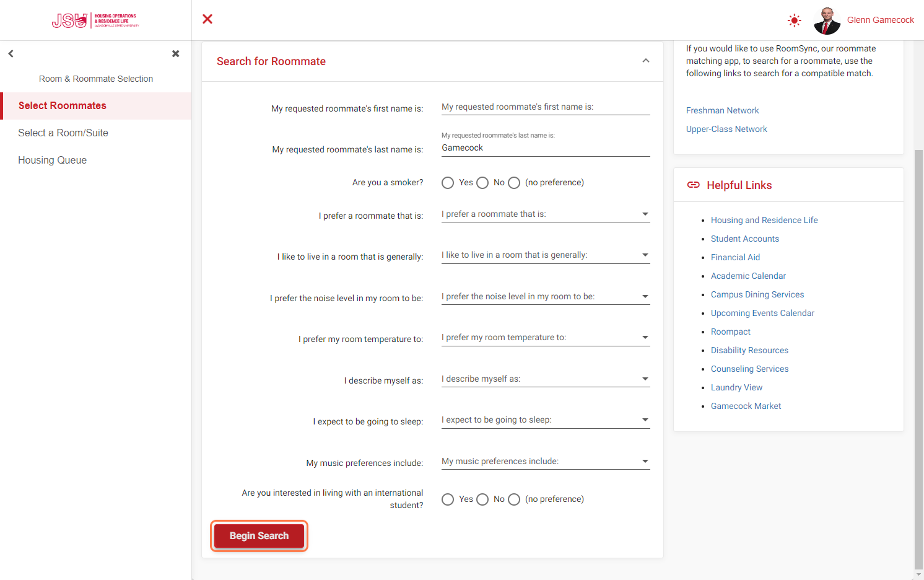Select Yes for Are you a smoker
The height and width of the screenshot is (580, 924).
point(448,183)
